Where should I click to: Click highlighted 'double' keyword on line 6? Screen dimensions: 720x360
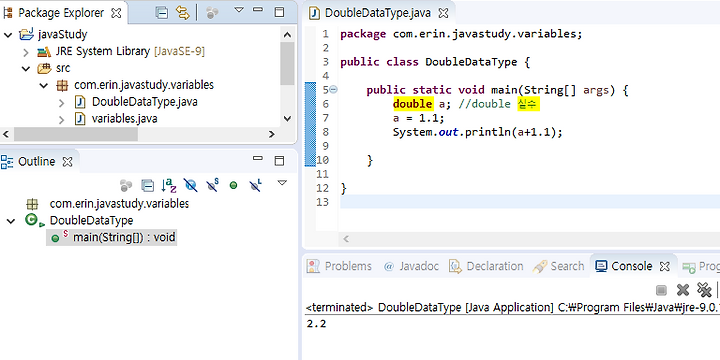[x=412, y=104]
